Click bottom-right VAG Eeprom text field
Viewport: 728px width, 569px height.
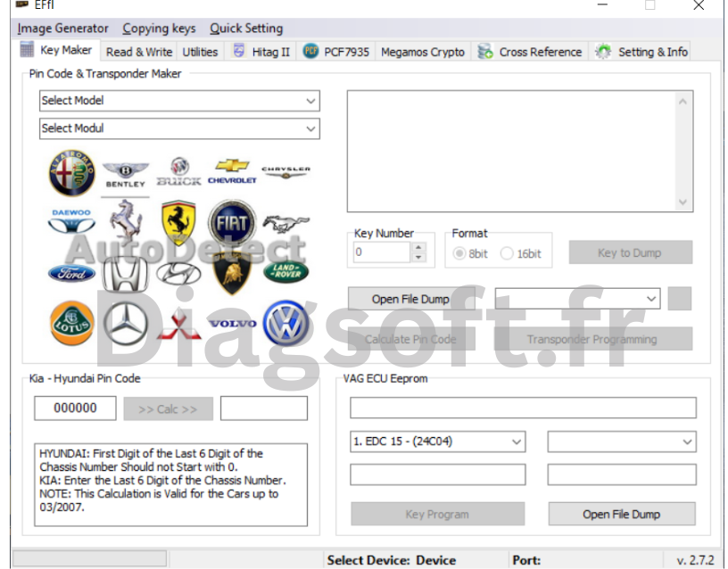[x=622, y=474]
